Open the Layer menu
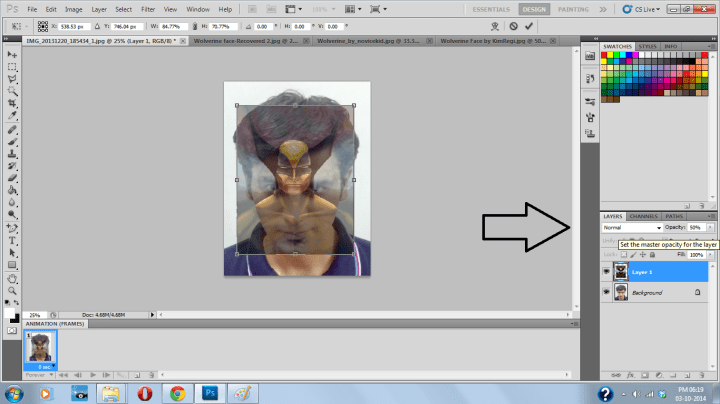720x404 pixels. click(x=99, y=9)
